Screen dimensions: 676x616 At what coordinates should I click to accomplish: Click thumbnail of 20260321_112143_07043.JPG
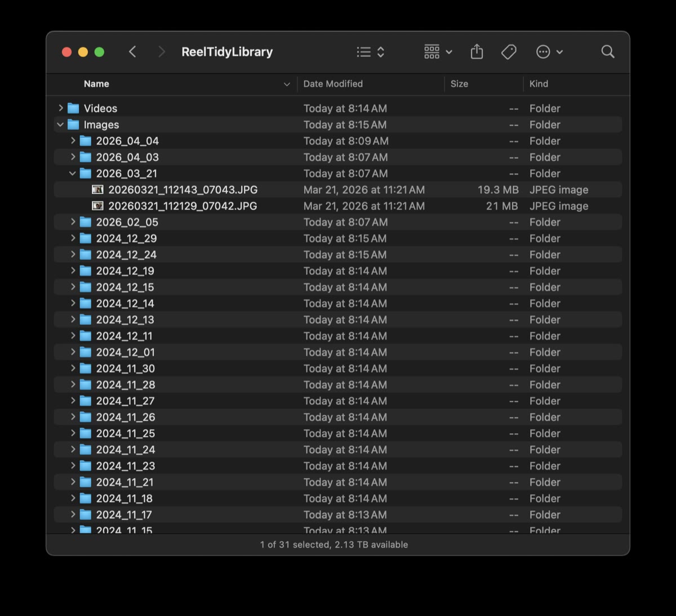click(97, 190)
